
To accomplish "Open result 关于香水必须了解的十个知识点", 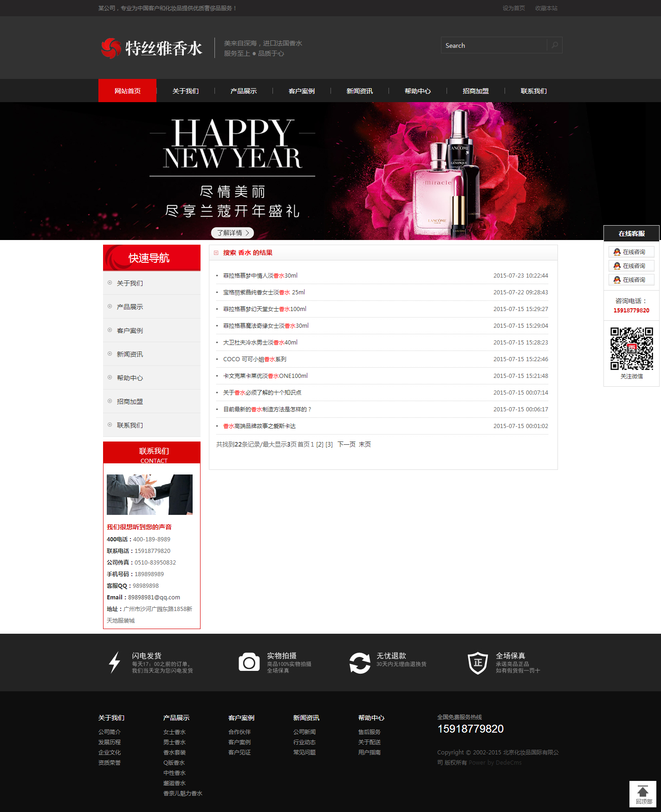I will [x=262, y=393].
